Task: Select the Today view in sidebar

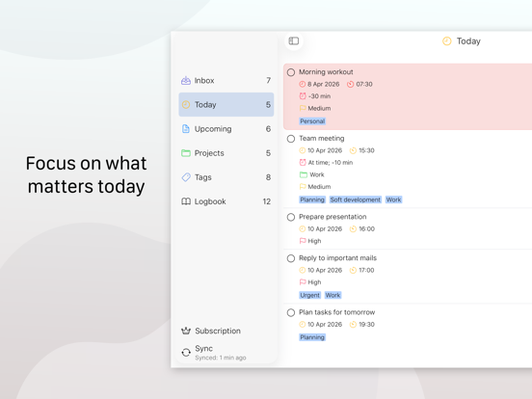Action: pyautogui.click(x=226, y=104)
